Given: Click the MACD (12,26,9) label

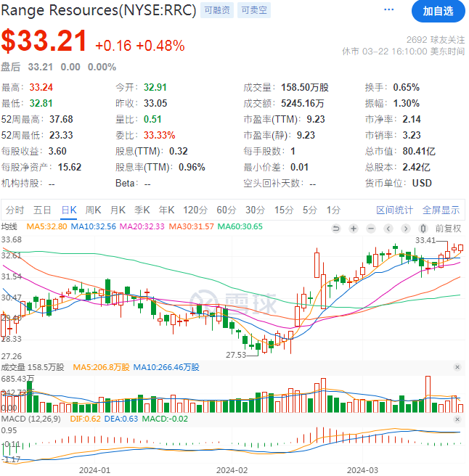Looking at the screenshot, I should [30, 419].
